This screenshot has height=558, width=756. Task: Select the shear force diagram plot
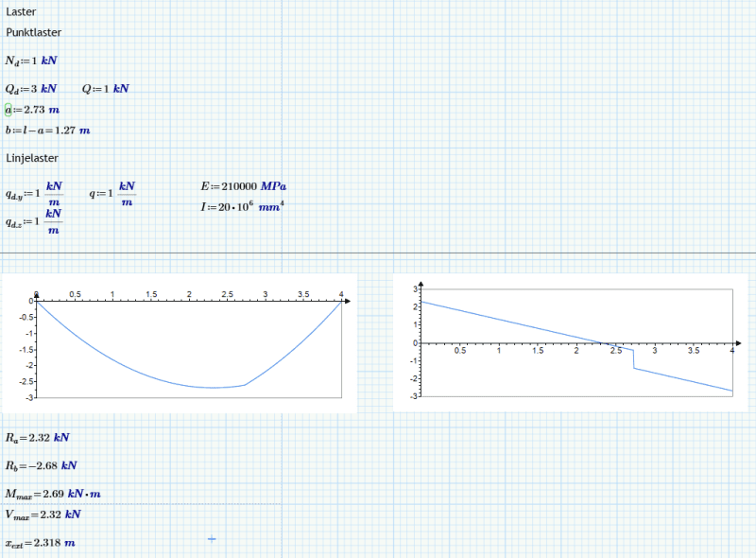[x=571, y=342]
